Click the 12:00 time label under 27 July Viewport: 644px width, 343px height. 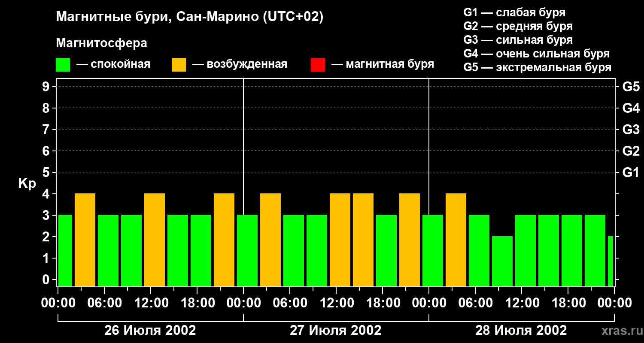[x=336, y=303]
